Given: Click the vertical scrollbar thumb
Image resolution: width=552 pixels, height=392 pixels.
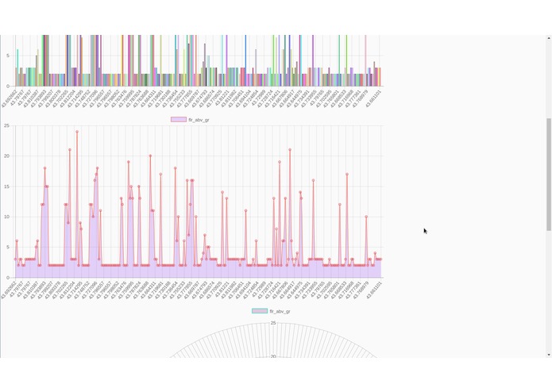Looking at the screenshot, I should (549, 175).
